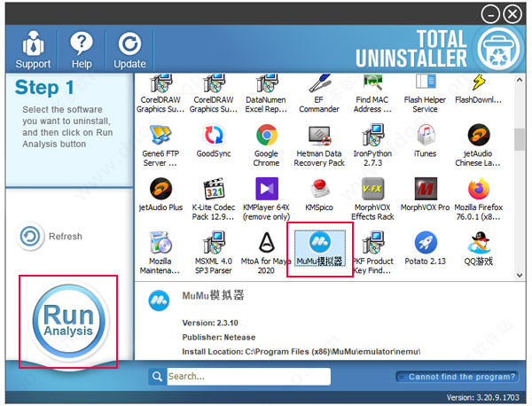Click into the Search input field
The height and width of the screenshot is (406, 532).
click(248, 377)
